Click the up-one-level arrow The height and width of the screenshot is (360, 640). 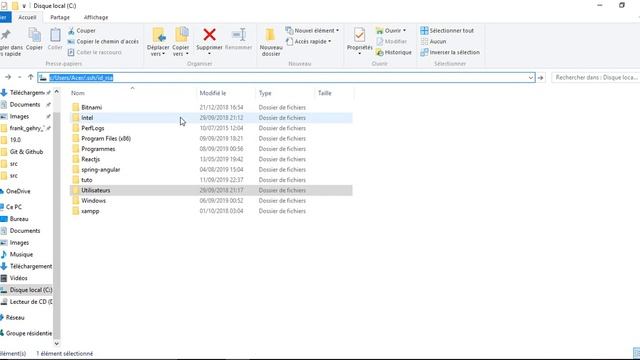(31, 77)
